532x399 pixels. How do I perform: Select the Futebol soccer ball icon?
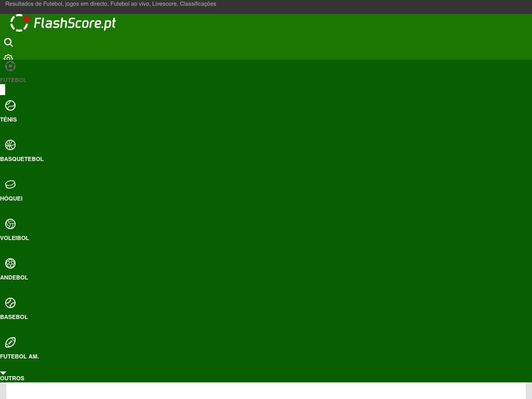pyautogui.click(x=10, y=66)
